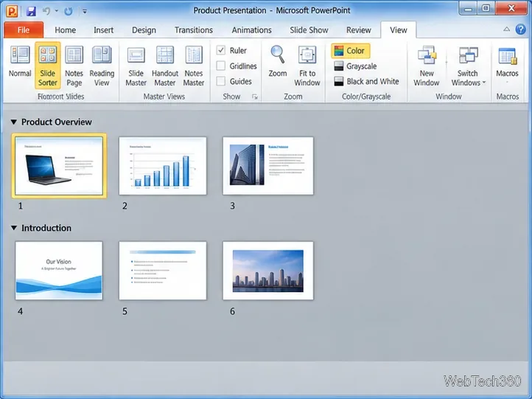Click the Undo arrow icon
This screenshot has height=399, width=532.
pyautogui.click(x=46, y=11)
